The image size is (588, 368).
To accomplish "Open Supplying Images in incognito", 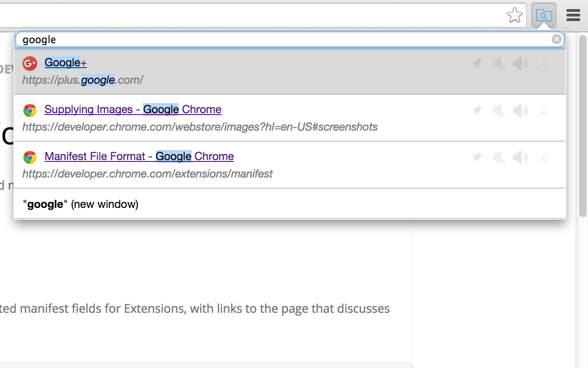I will click(x=543, y=110).
